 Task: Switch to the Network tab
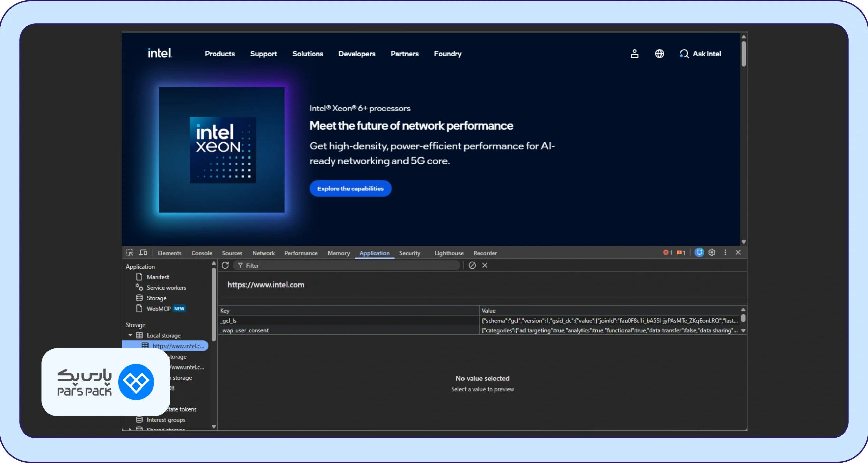263,253
